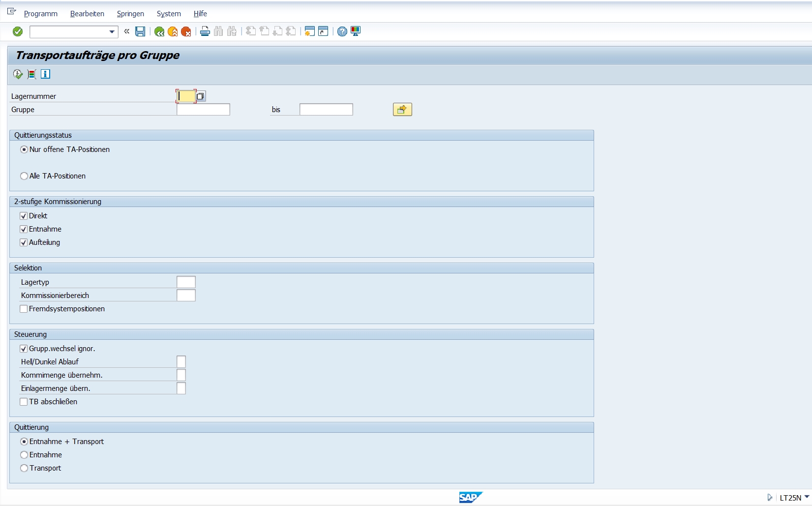Collapse the command field with the double-chevron

(126, 31)
